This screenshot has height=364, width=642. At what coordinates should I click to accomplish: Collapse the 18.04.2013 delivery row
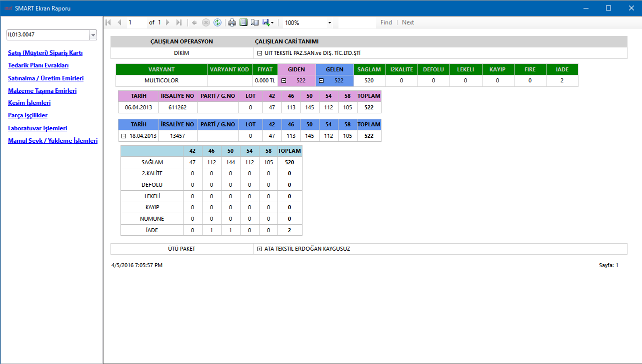(123, 136)
